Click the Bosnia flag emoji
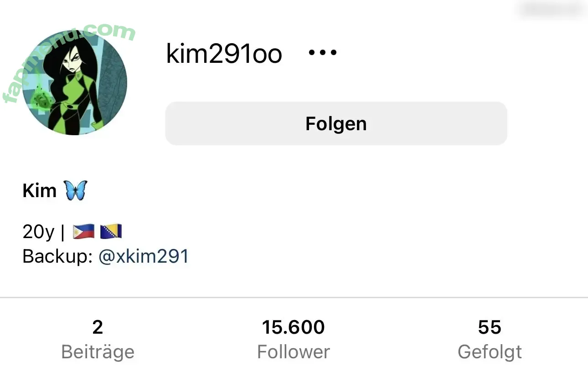The height and width of the screenshot is (366, 588). 111,232
